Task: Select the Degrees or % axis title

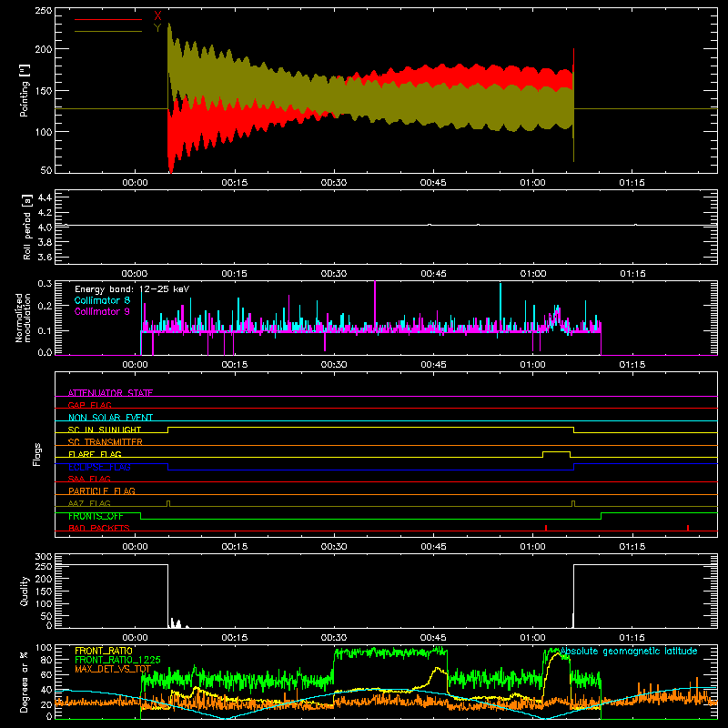Action: click(x=25, y=682)
